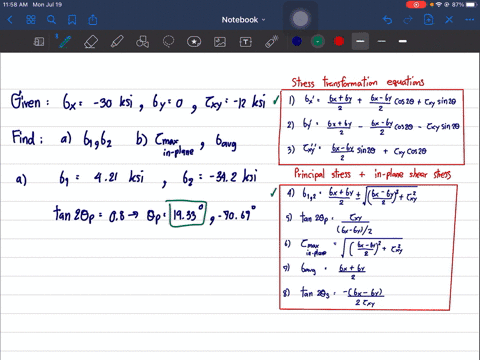480x360 pixels.
Task: Select the Laser pointer tool
Action: click(x=272, y=42)
